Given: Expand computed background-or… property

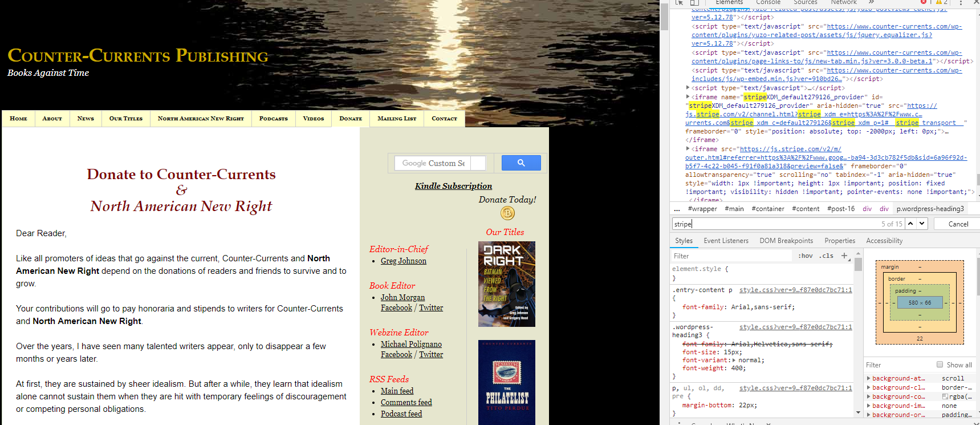Looking at the screenshot, I should (869, 415).
